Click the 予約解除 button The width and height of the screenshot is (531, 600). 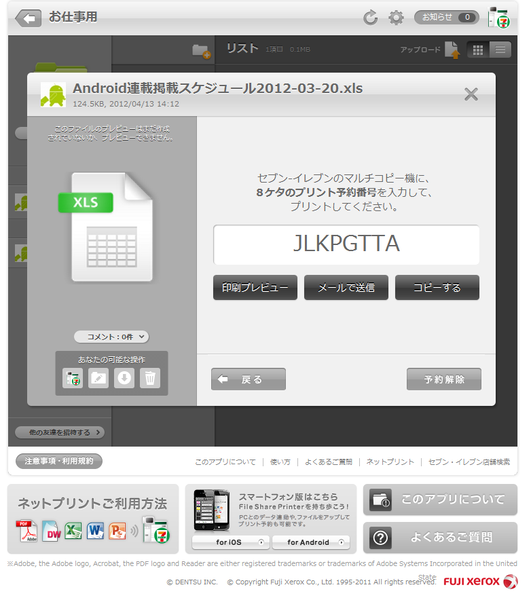tap(444, 379)
